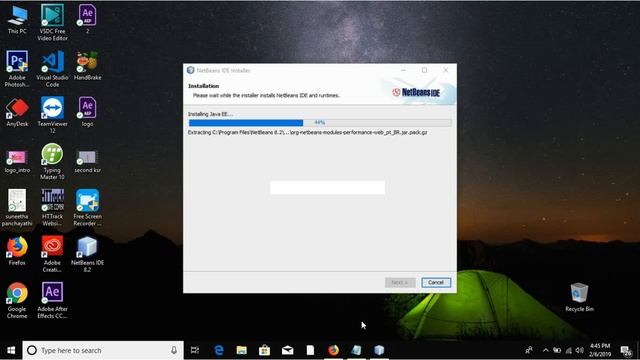Click the Type here to search box

coord(103,350)
